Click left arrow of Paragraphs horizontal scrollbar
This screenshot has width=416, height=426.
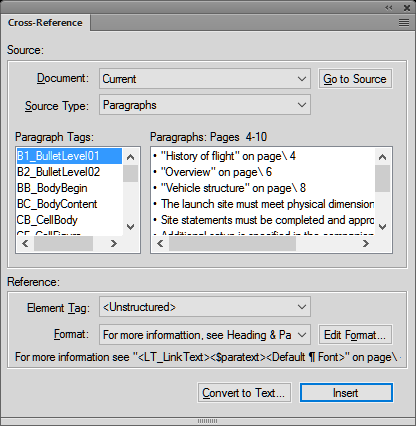point(160,244)
